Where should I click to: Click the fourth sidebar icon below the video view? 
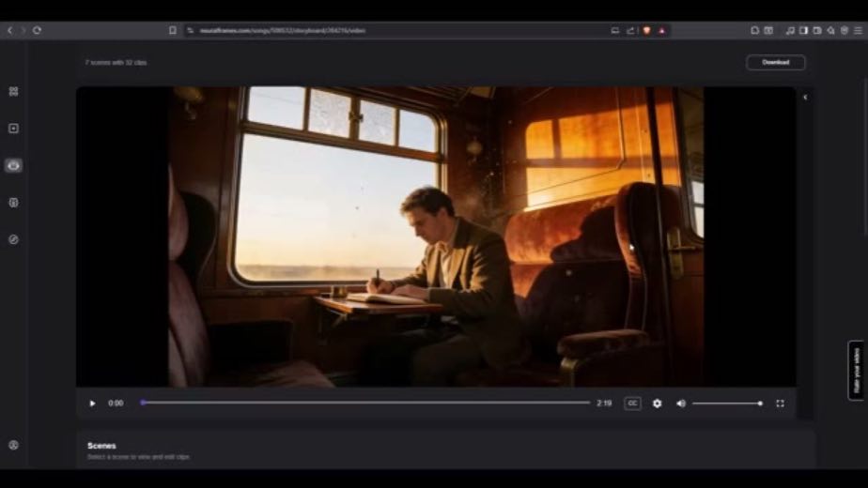[x=13, y=203]
